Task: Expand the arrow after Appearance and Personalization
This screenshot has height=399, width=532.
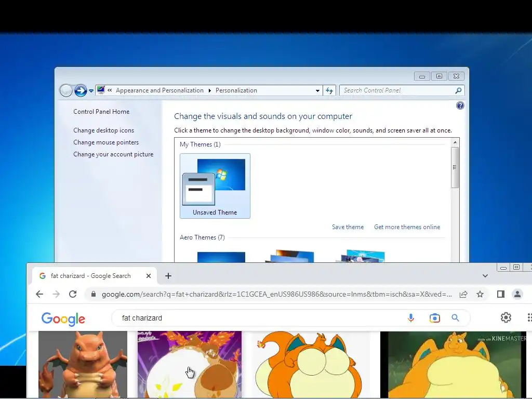Action: (x=210, y=90)
